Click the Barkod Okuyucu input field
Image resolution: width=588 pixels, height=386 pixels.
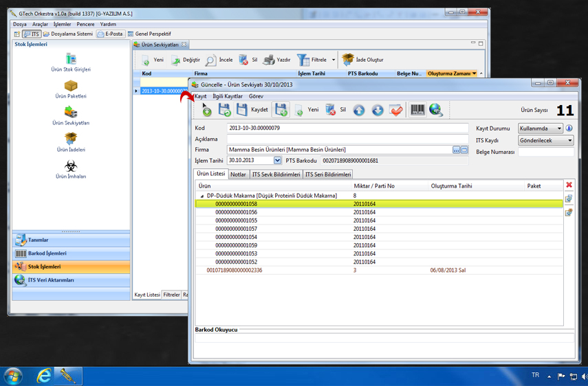pos(384,338)
